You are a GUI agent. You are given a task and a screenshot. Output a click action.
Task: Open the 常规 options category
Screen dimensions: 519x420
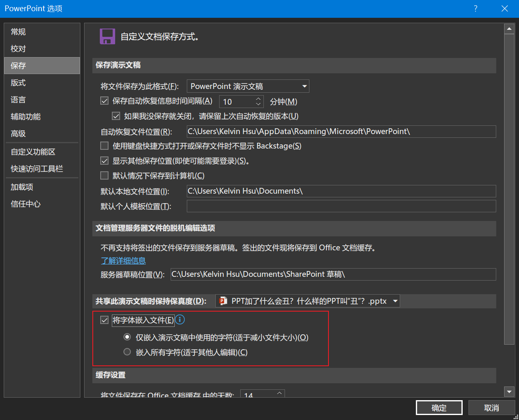[x=42, y=32]
